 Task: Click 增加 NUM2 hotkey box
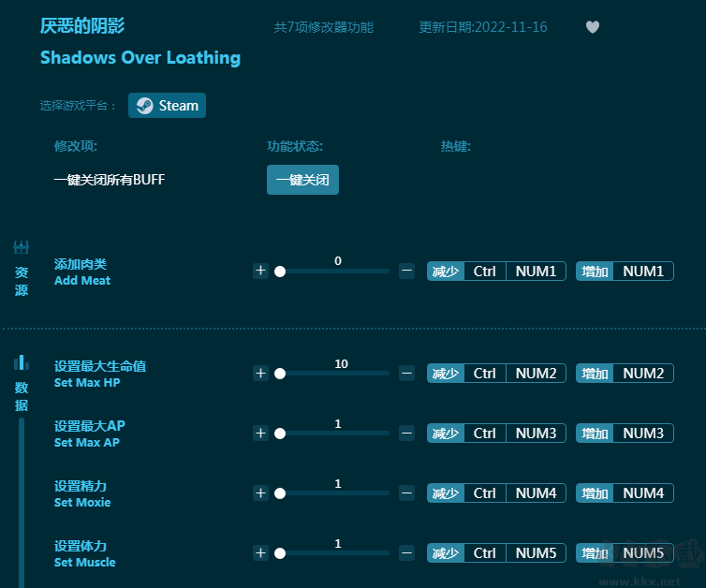625,374
